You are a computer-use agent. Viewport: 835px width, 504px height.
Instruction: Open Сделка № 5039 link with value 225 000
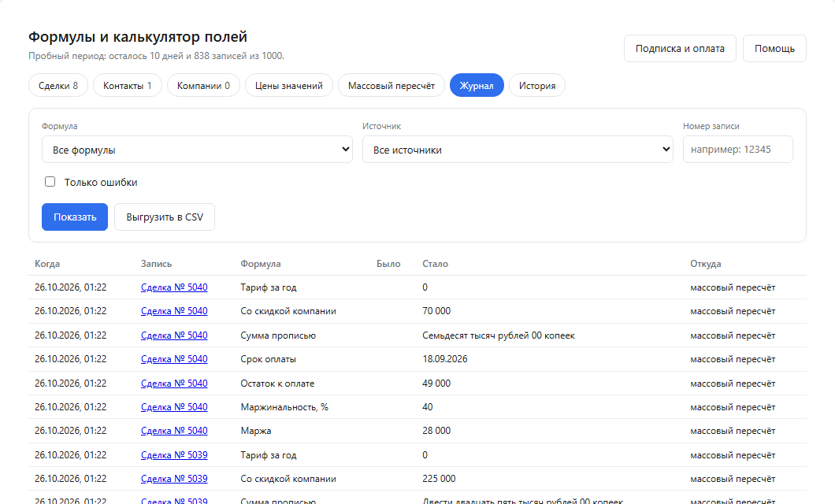174,479
